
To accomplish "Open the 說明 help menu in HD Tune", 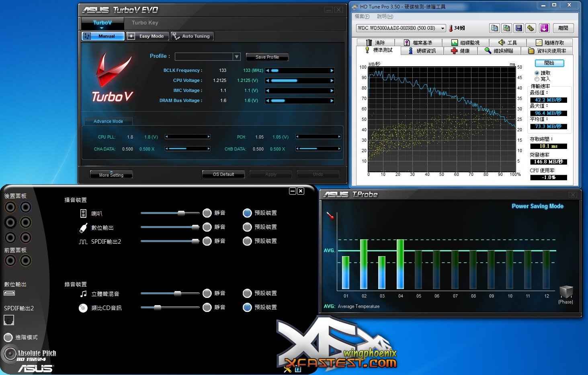I will [x=385, y=16].
